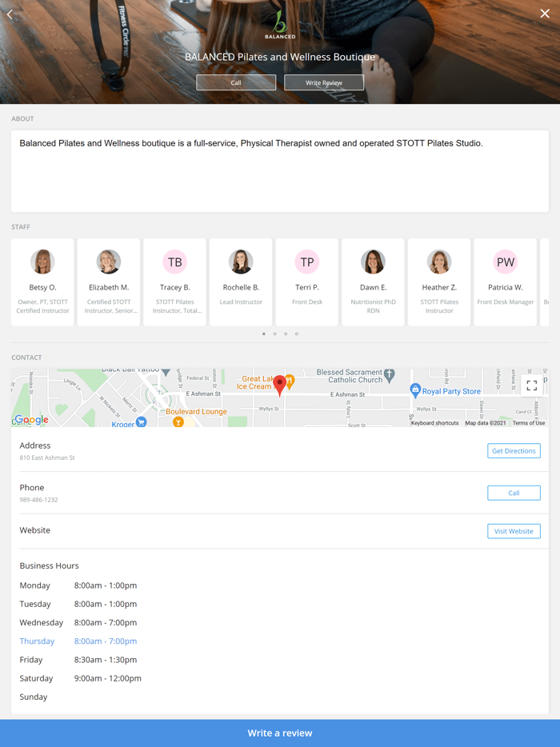560x747 pixels.
Task: Open Heather Z. staff photo
Action: point(439,262)
